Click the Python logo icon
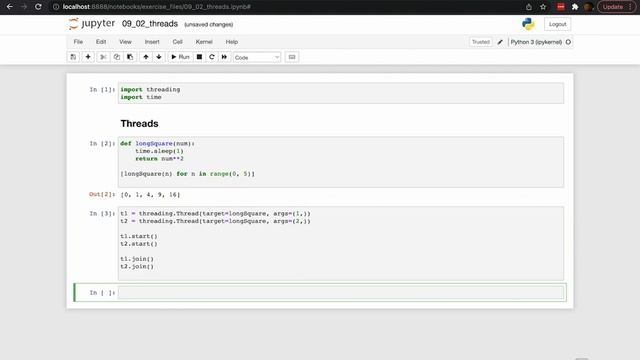Screen dimensions: 640x360 click(528, 24)
